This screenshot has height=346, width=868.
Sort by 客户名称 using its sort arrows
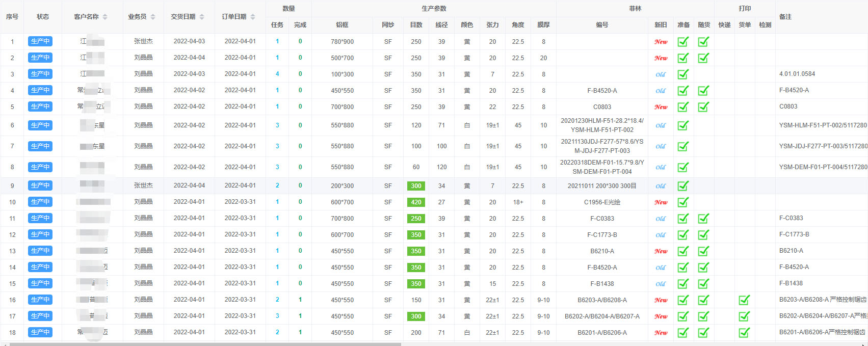pos(105,17)
